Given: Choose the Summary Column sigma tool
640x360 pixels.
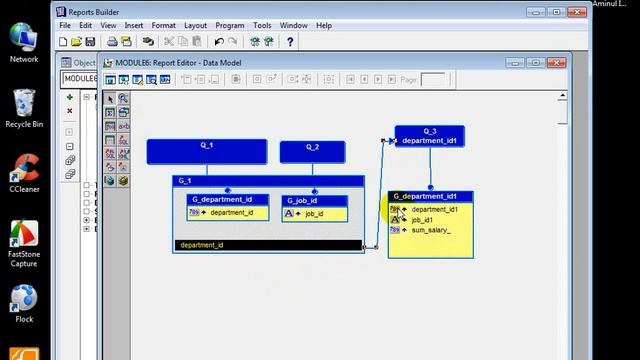Looking at the screenshot, I should point(110,112).
